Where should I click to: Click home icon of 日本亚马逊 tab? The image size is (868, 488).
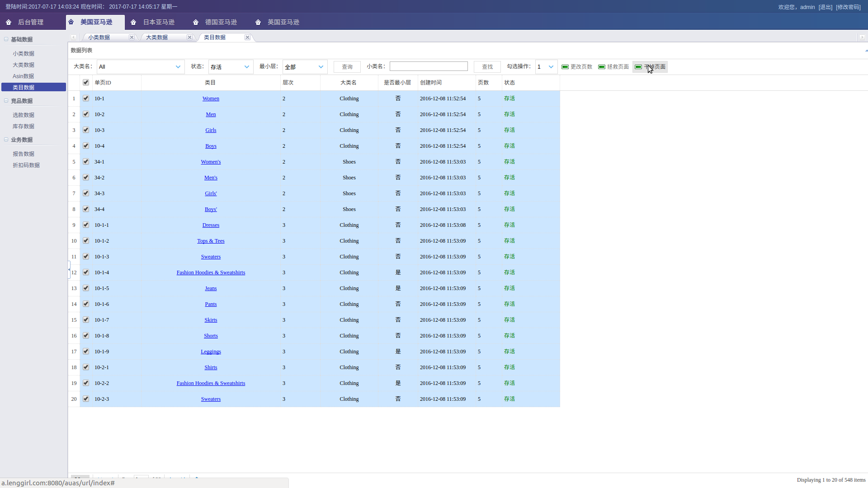click(x=133, y=22)
